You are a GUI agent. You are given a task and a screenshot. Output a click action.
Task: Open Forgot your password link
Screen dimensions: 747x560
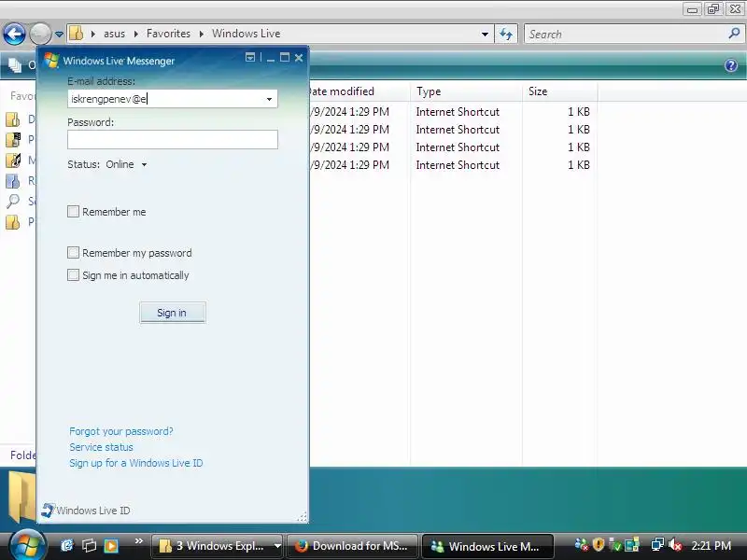(x=121, y=431)
